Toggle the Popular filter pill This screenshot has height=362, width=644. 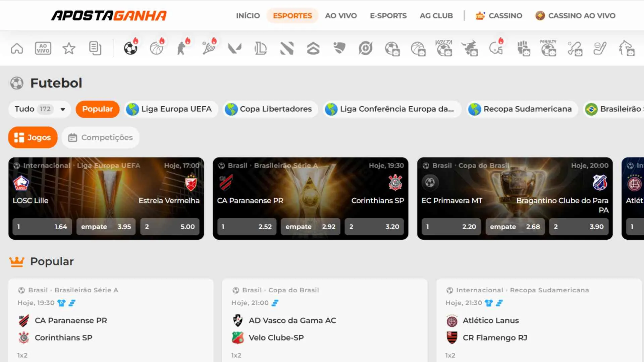(97, 109)
